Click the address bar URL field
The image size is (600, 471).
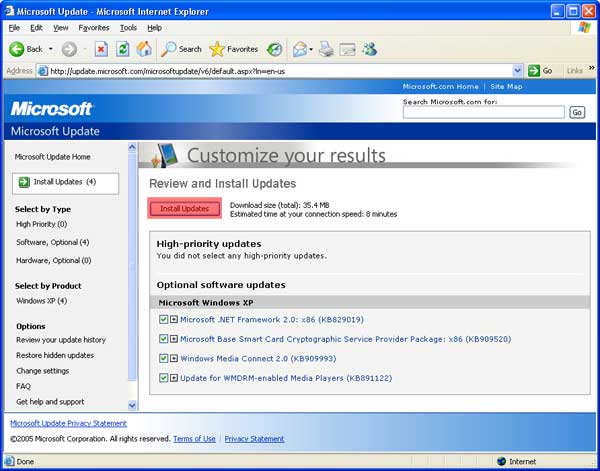coord(280,71)
